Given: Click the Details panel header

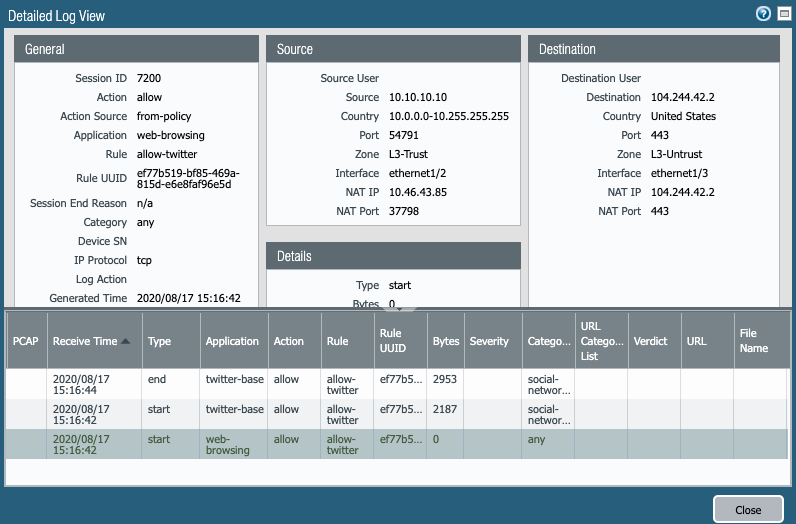Looking at the screenshot, I should (x=393, y=256).
